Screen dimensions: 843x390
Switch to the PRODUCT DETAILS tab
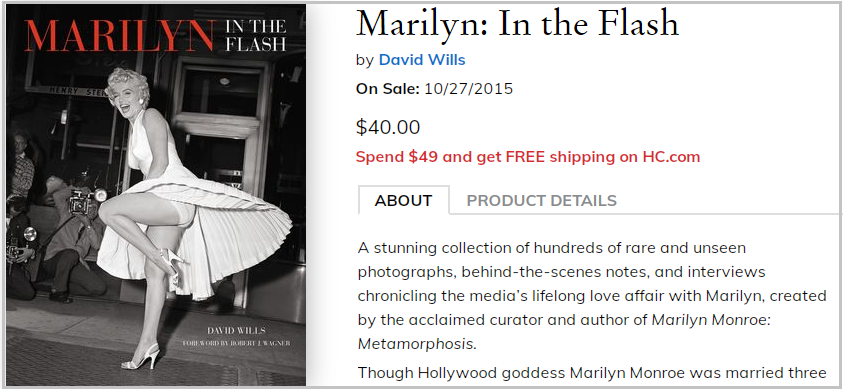pos(541,201)
